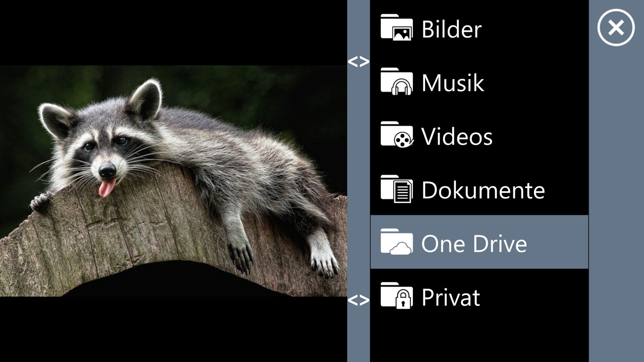Open the One Drive cloud folder icon
This screenshot has width=644, height=362.
pyautogui.click(x=397, y=242)
